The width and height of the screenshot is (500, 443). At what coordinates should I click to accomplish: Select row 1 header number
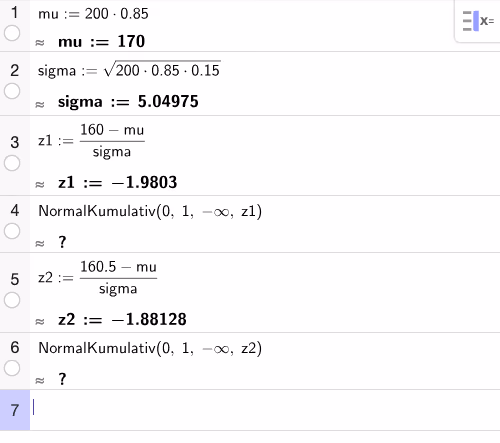14,13
